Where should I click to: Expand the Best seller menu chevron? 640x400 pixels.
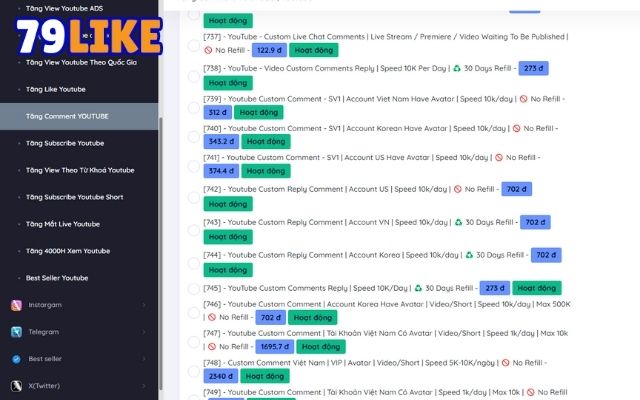(144, 359)
